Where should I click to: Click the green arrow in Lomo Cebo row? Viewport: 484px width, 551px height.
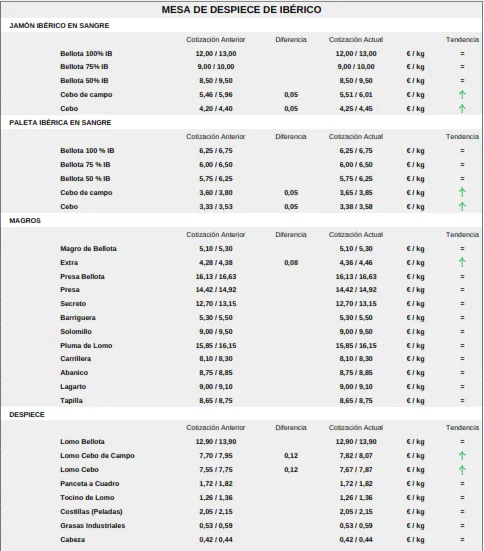coord(462,469)
